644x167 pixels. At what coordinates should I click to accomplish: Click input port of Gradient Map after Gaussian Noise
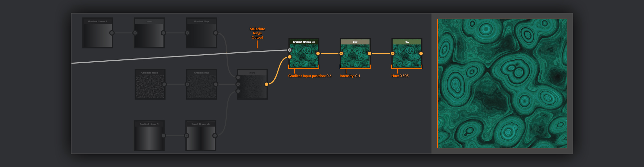click(187, 84)
